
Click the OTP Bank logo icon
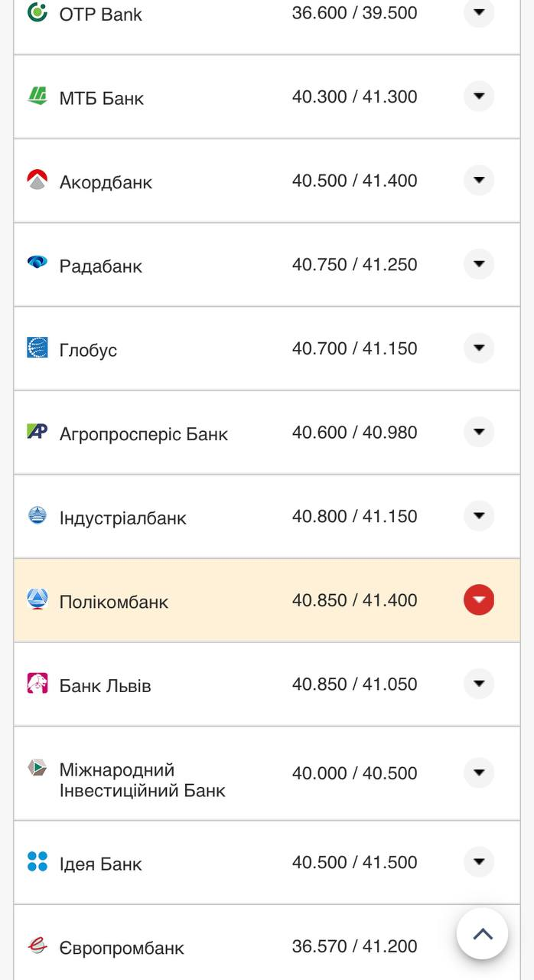point(37,12)
